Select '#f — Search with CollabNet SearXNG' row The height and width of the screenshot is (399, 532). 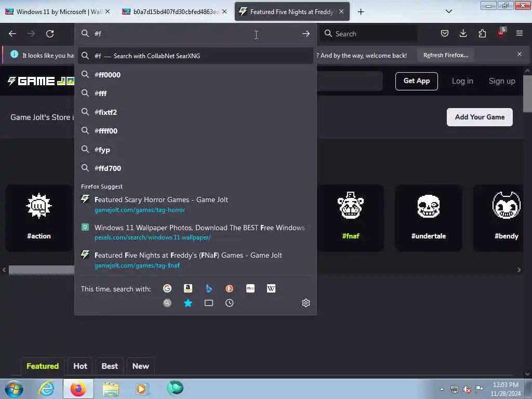tap(195, 56)
